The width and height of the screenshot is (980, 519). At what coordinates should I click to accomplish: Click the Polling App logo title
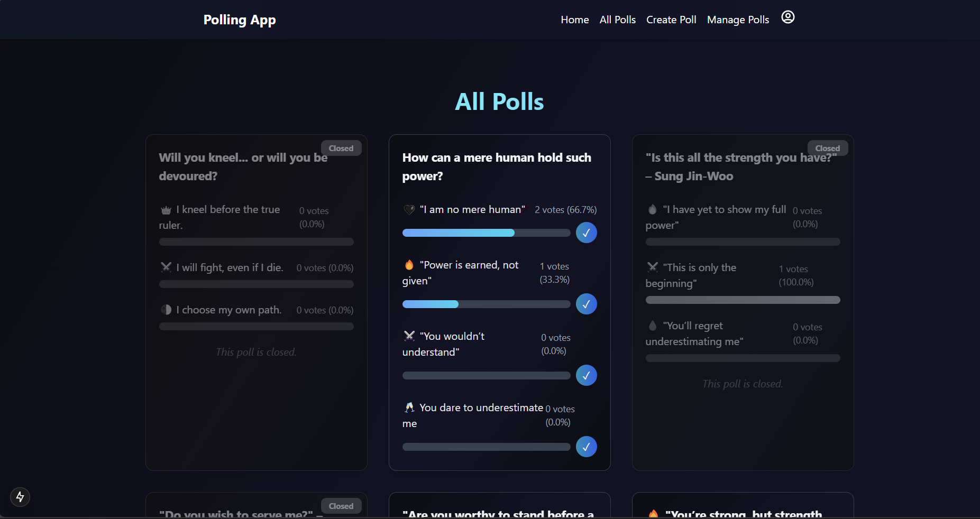[240, 20]
